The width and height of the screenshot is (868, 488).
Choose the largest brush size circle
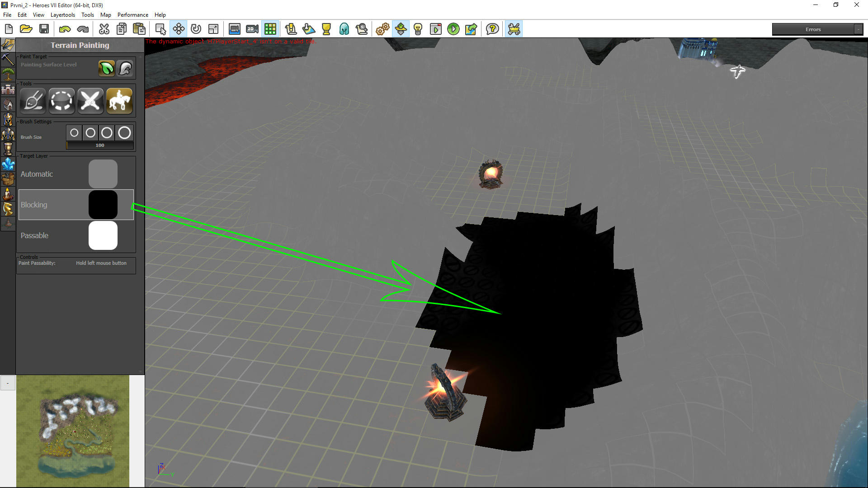coord(124,133)
